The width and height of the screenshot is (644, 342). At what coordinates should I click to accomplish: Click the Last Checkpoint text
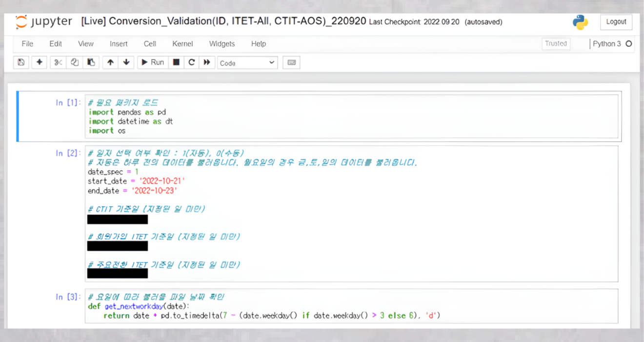pos(414,22)
